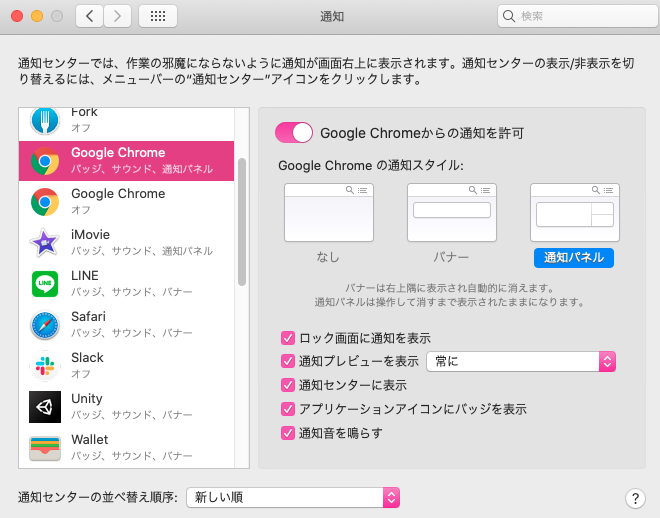The width and height of the screenshot is (660, 518).
Task: Select the LINE list row
Action: (126, 284)
